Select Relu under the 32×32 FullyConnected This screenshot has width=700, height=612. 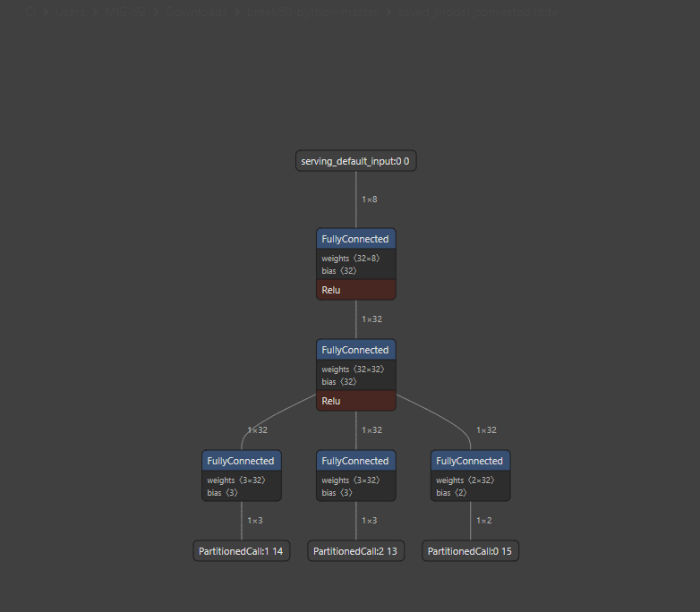pyautogui.click(x=355, y=401)
